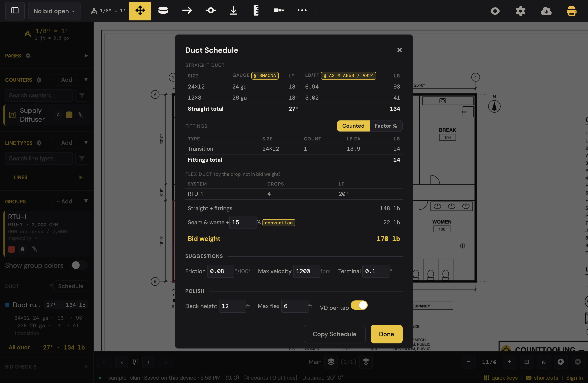Select the pan/move tool

140,11
